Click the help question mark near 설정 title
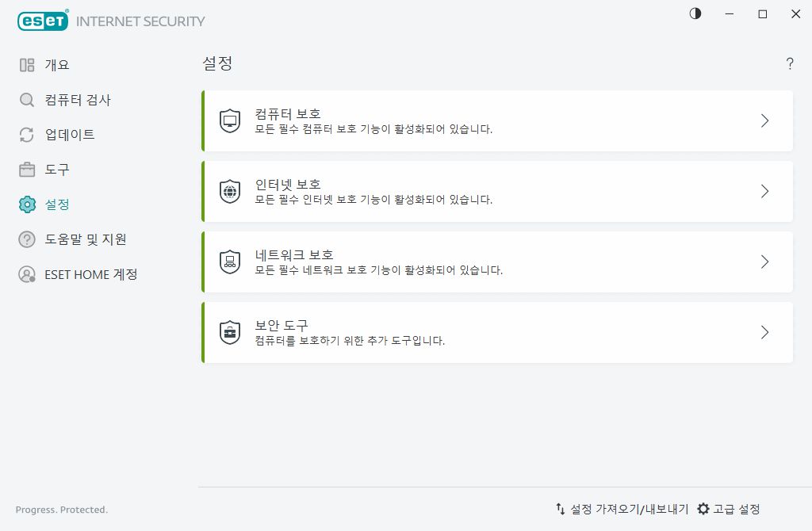Viewport: 812px width, 531px height. coord(790,64)
